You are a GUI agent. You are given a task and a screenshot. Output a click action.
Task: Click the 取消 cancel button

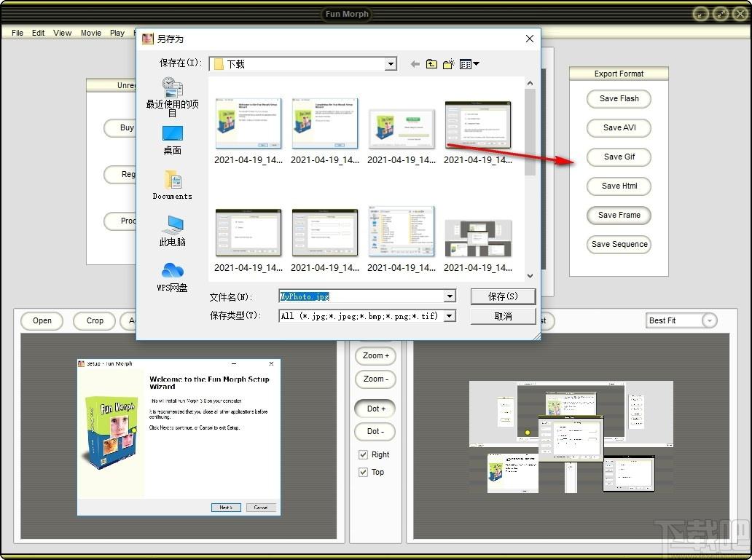(x=503, y=316)
